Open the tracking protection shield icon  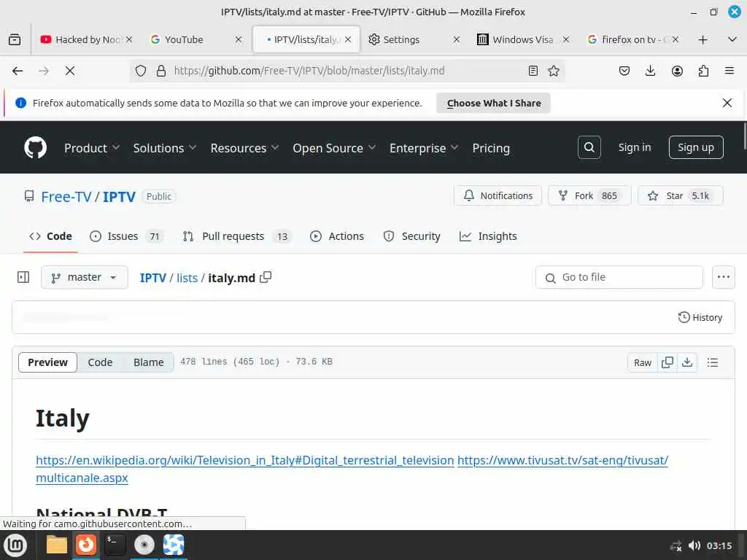(141, 71)
